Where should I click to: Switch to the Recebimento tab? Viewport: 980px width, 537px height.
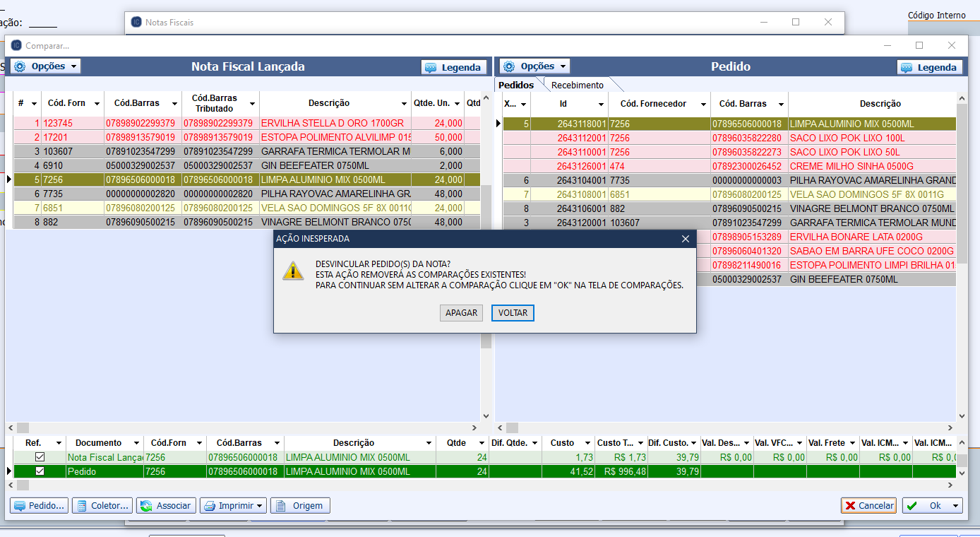point(578,85)
